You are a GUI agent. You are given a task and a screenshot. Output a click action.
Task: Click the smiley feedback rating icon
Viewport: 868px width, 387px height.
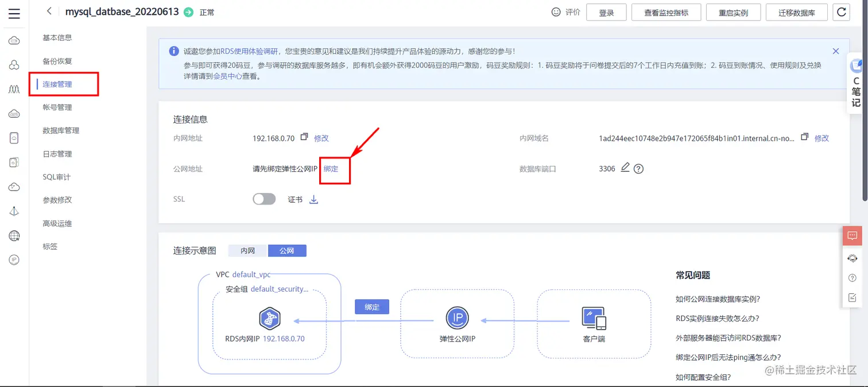(555, 12)
